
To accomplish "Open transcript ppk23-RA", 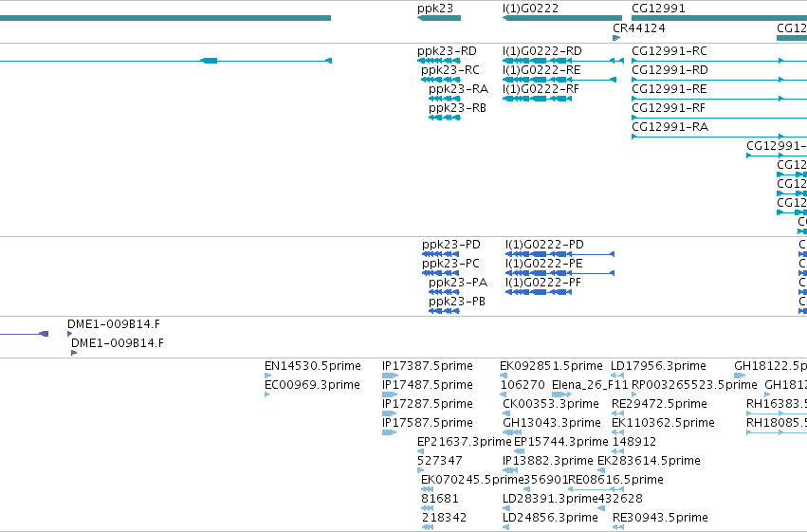I will coord(458,89).
